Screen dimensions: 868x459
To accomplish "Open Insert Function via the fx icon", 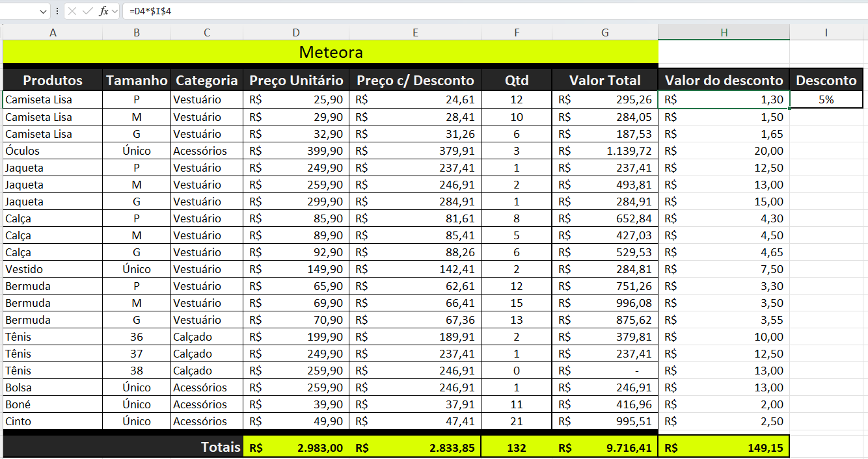I will (103, 11).
